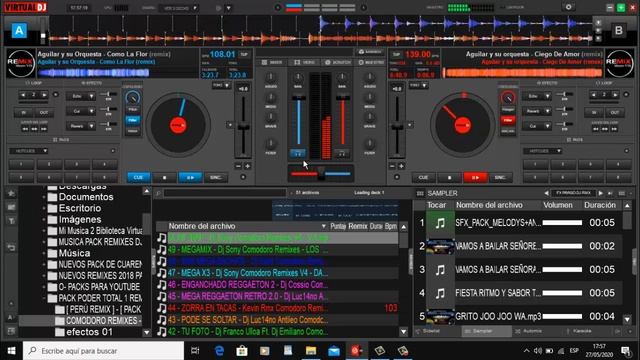Open the Reverb effect dropdown on deck B
The image size is (640, 360).
pyautogui.click(x=536, y=111)
